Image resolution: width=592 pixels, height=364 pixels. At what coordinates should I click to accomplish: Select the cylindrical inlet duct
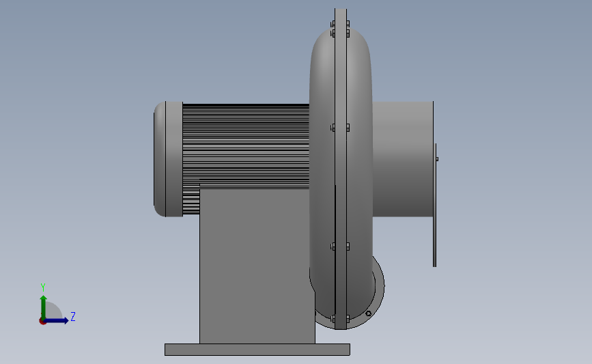coord(402,159)
